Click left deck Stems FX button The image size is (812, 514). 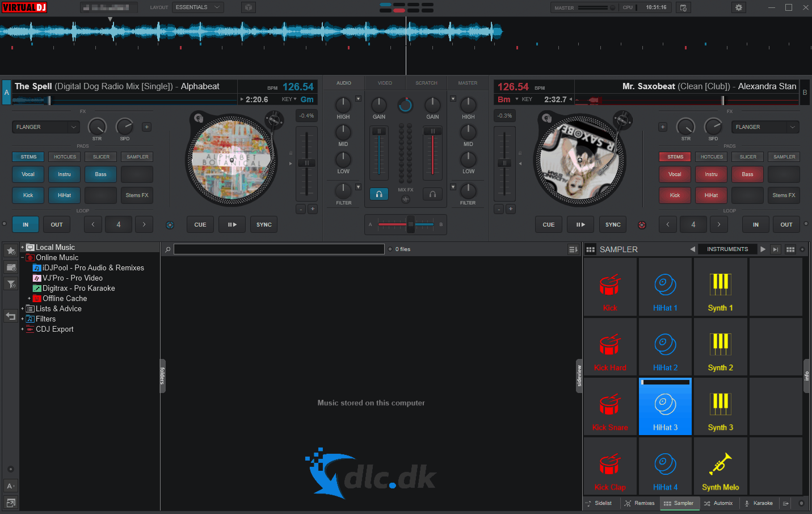[137, 195]
